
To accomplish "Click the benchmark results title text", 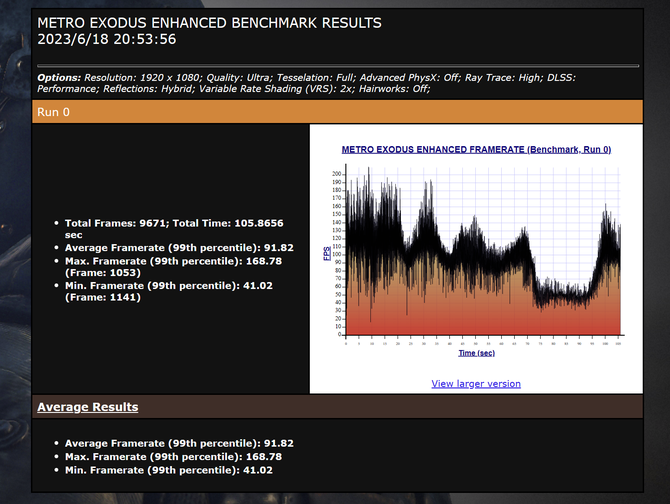I will point(209,23).
